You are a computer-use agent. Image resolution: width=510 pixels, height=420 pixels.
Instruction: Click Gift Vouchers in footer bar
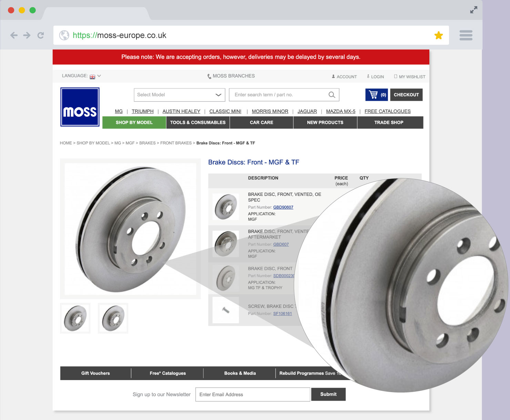[95, 373]
